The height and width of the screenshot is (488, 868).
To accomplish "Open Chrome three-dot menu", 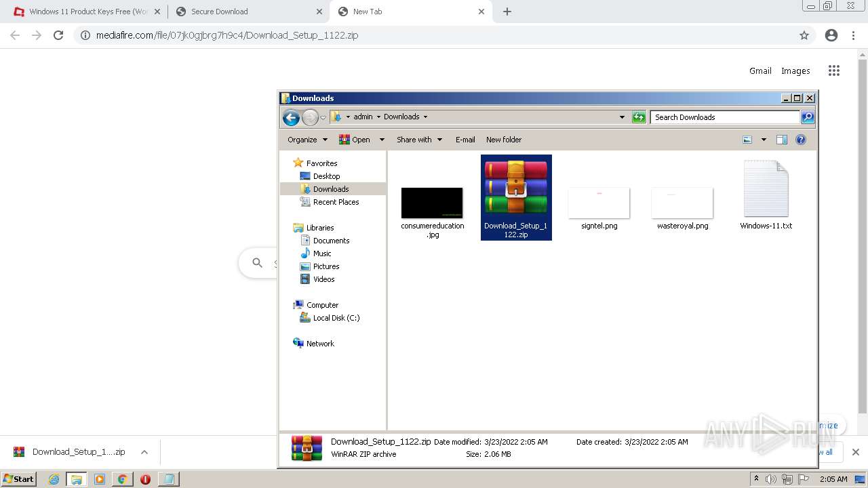I will click(x=853, y=35).
